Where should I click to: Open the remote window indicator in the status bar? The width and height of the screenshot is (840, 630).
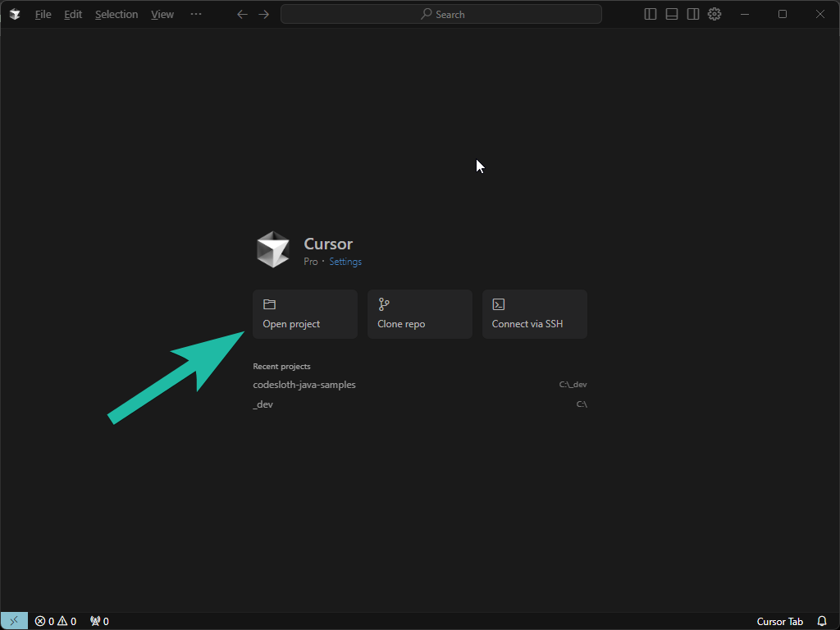pos(14,621)
